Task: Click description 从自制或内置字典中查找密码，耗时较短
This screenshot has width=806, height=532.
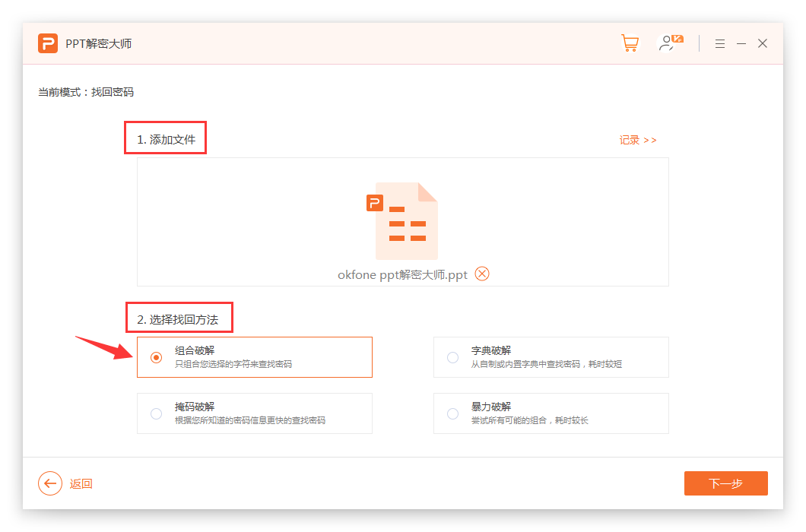Action: pos(547,364)
